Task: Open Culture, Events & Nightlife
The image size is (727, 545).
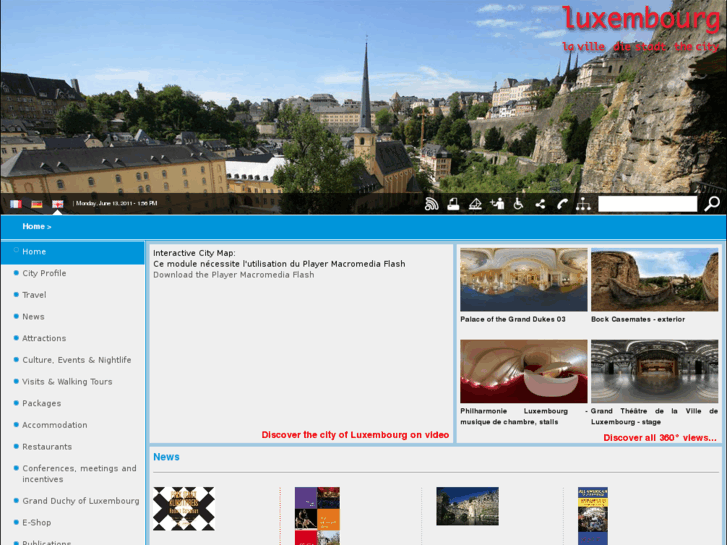Action: coord(77,360)
